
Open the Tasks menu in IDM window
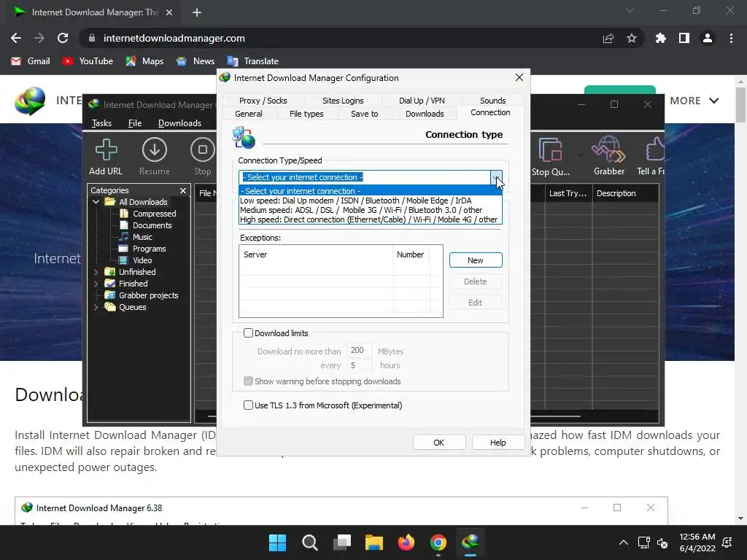click(x=101, y=123)
